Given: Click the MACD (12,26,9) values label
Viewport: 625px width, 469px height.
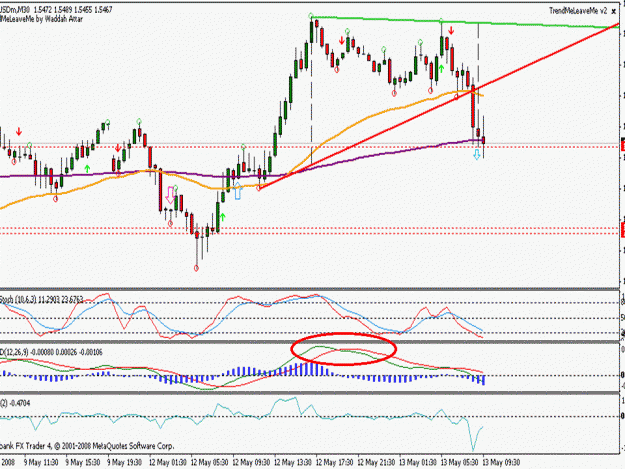Looking at the screenshot, I should point(51,352).
